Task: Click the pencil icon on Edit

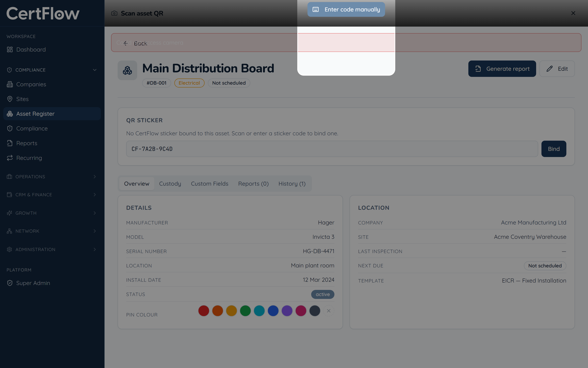Action: 549,69
